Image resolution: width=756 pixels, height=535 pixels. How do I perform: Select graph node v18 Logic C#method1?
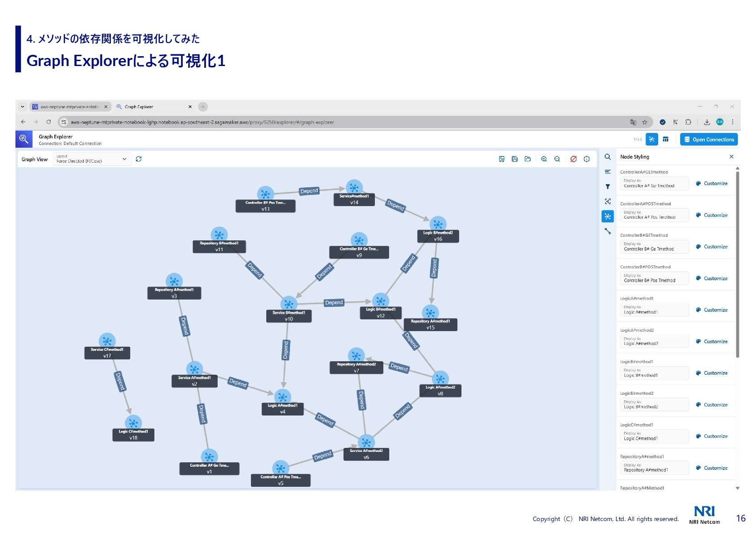tap(133, 429)
